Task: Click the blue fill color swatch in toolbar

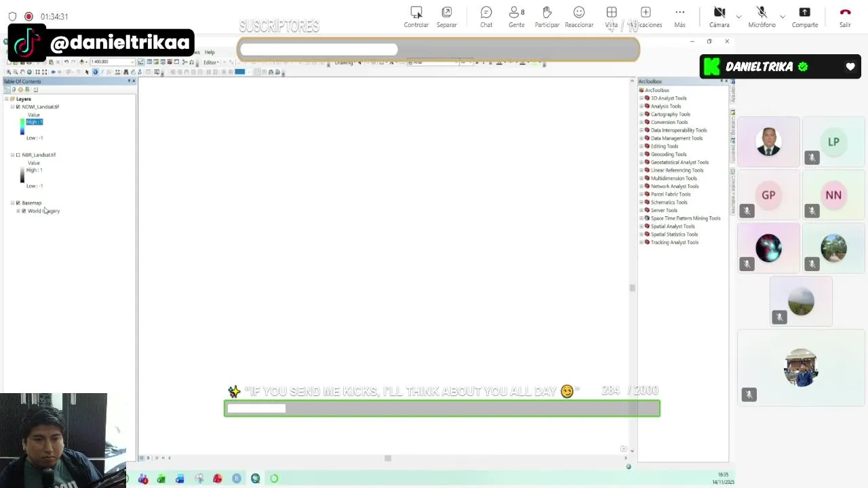Action: tap(239, 72)
